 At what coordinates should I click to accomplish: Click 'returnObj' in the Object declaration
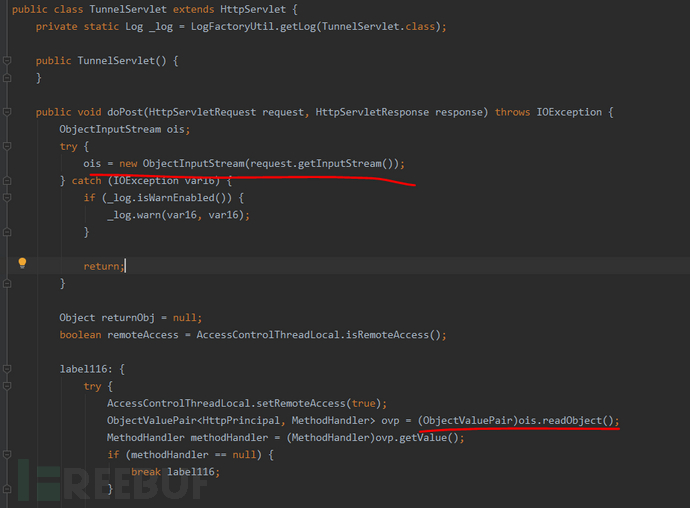point(128,318)
